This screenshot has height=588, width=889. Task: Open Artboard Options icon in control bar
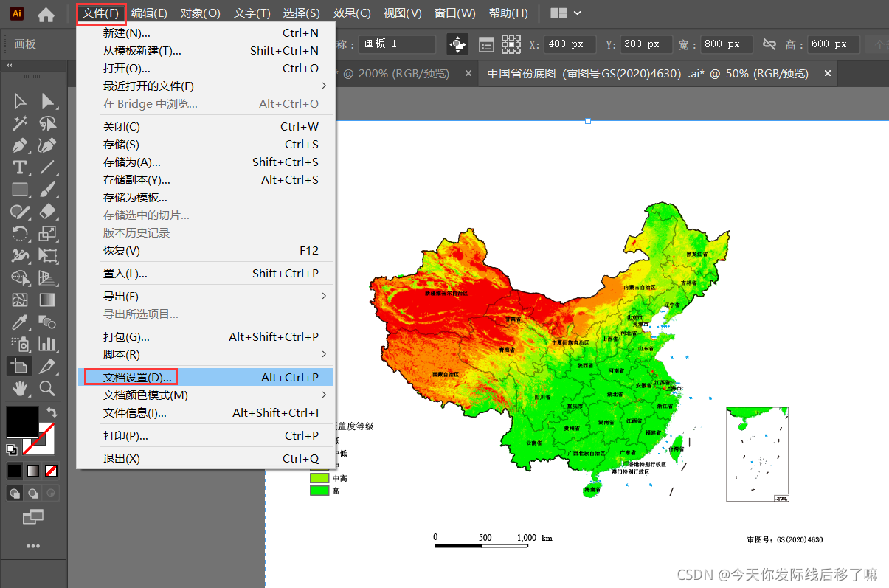pyautogui.click(x=487, y=44)
